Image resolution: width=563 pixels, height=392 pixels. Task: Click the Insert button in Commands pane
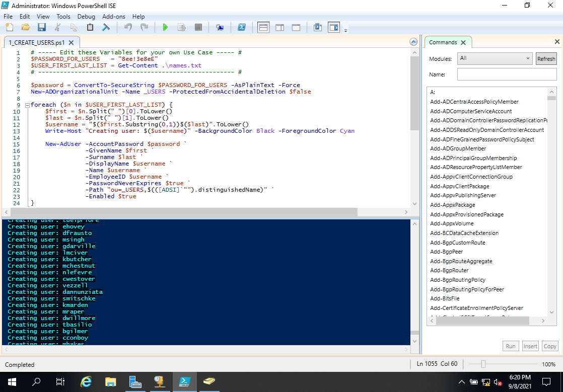pos(530,346)
